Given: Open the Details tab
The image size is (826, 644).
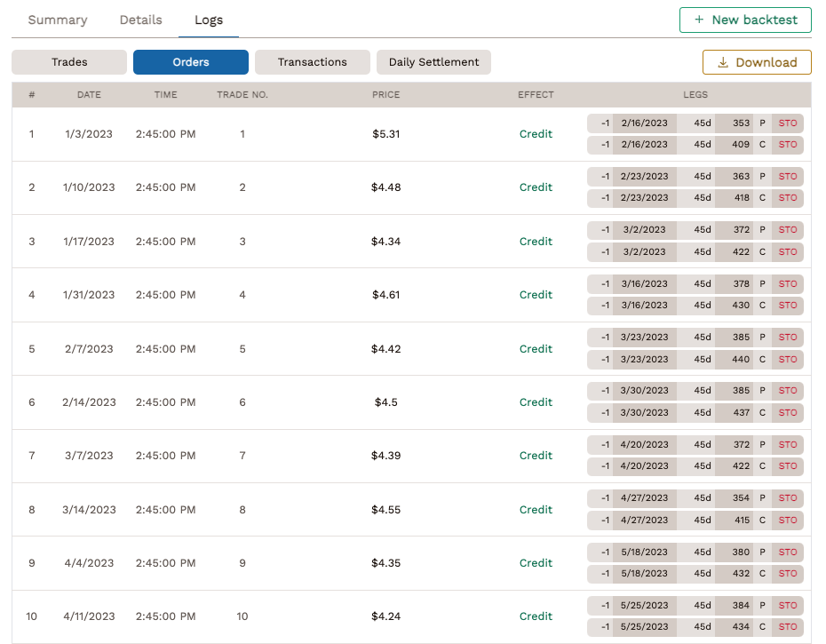Looking at the screenshot, I should (139, 20).
